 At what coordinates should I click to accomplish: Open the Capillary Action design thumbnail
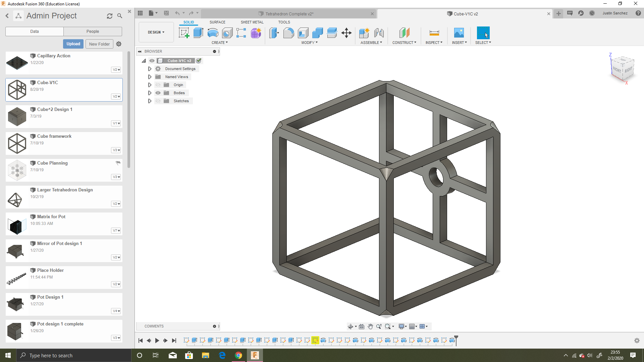pyautogui.click(x=17, y=62)
